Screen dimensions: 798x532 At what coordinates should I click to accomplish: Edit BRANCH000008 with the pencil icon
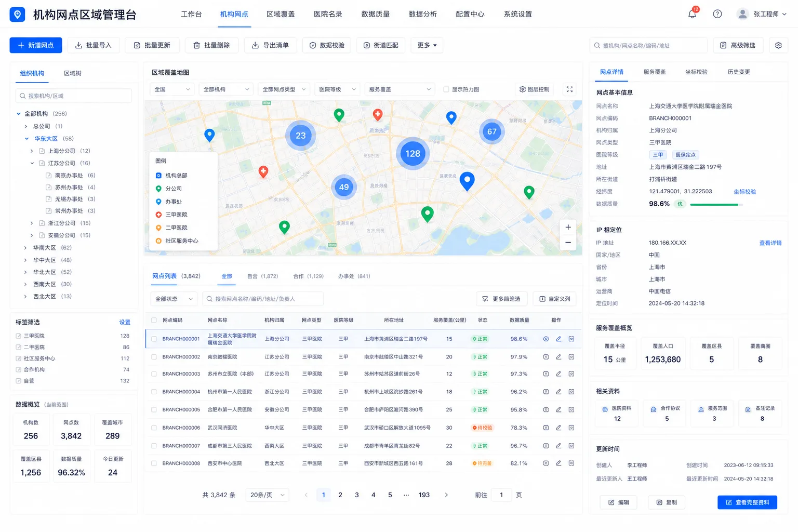point(558,463)
